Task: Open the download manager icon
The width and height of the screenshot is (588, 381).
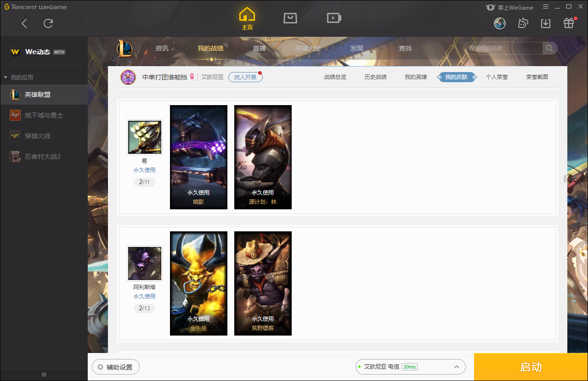Action: (546, 23)
